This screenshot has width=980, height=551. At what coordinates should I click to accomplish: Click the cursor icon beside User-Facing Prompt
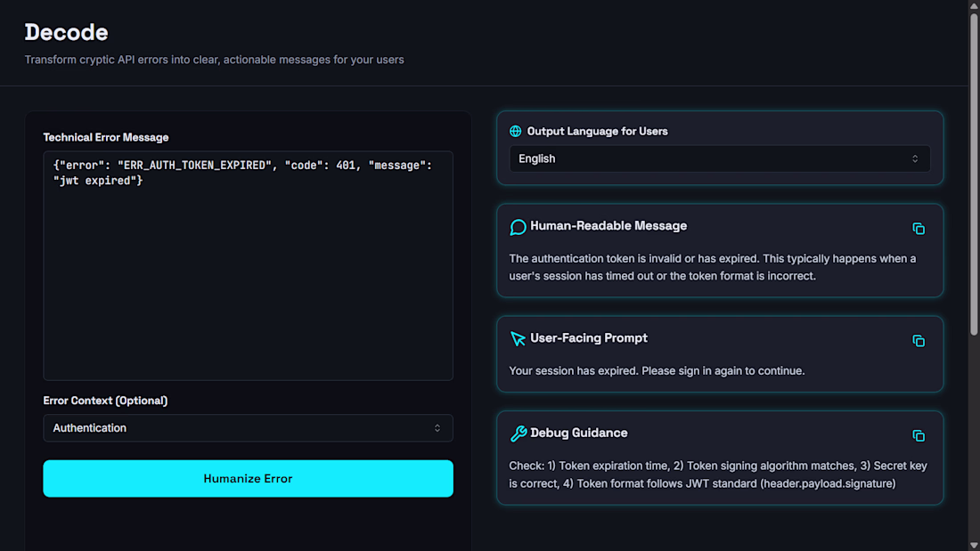[x=518, y=339]
